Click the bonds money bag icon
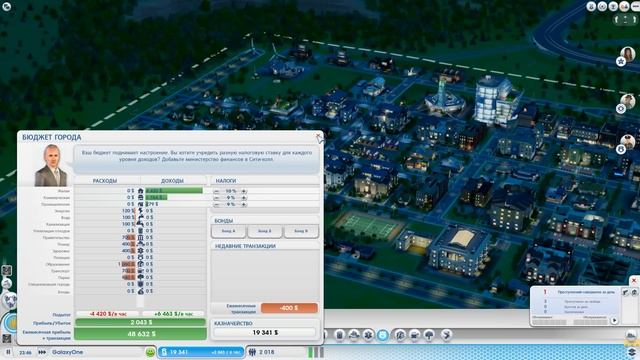 coord(140,291)
